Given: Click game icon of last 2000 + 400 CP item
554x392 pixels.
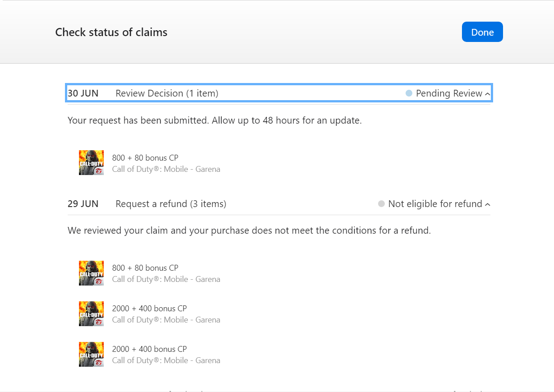Looking at the screenshot, I should tap(91, 354).
